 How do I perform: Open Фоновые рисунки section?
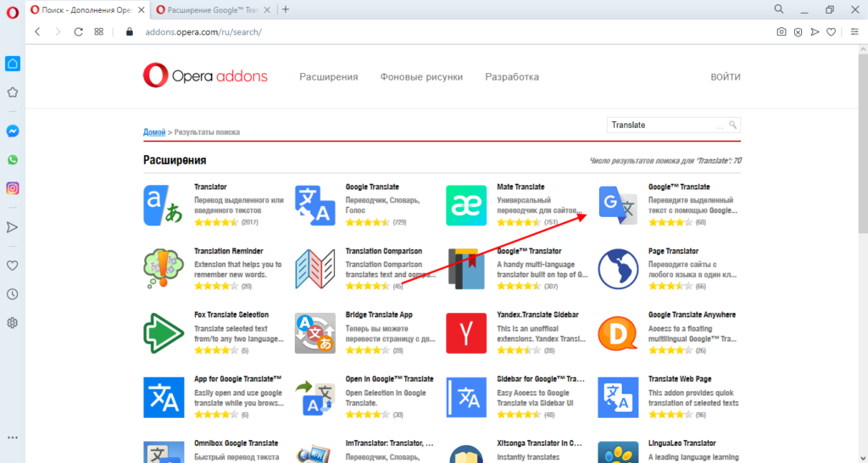coord(421,77)
